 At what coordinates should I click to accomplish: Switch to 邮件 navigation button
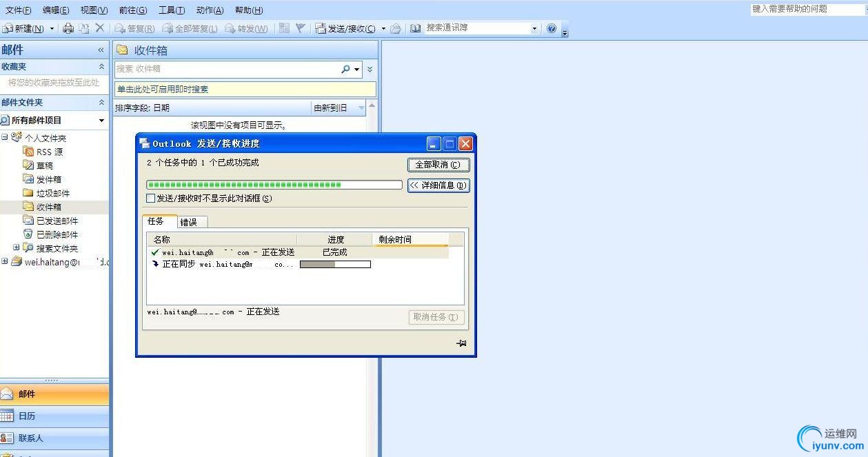coord(54,394)
